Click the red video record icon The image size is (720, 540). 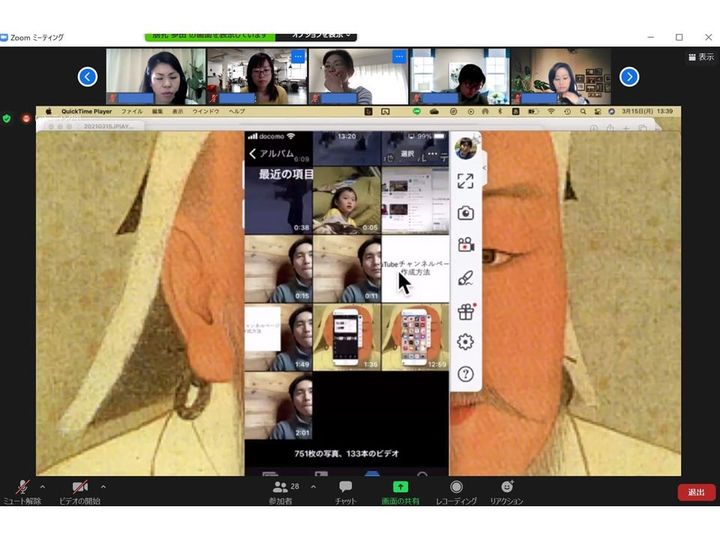(465, 245)
